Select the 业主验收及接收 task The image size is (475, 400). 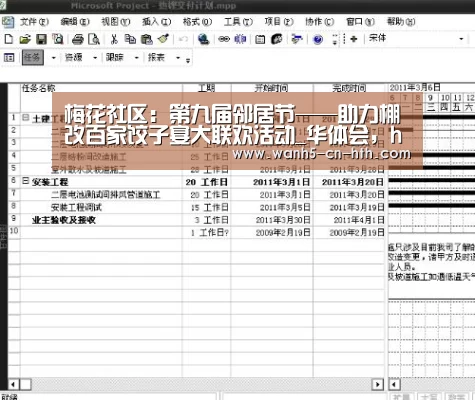coord(64,220)
